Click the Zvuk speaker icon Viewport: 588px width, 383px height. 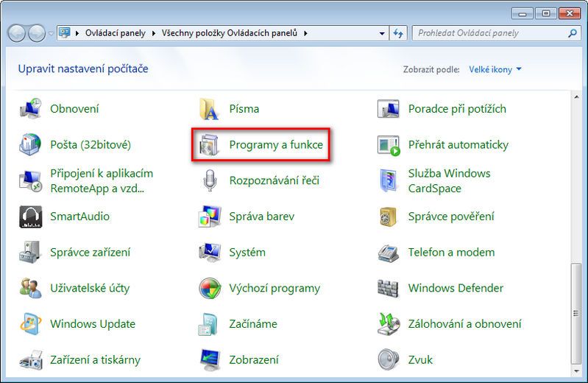click(x=388, y=359)
